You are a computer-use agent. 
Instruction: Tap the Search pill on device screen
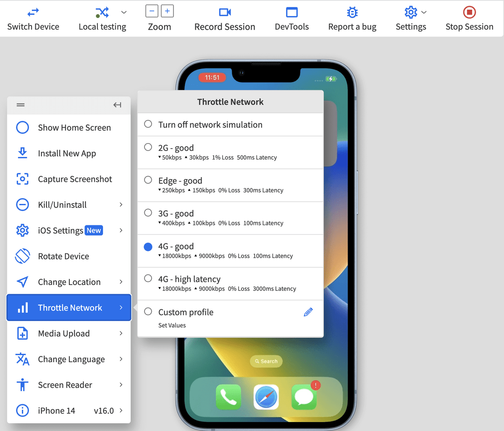click(x=266, y=361)
